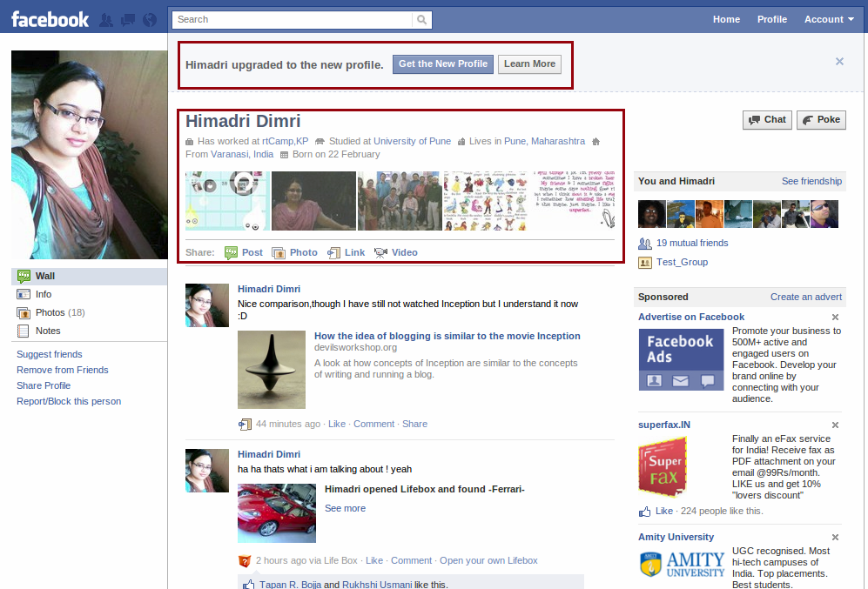The width and height of the screenshot is (868, 589).
Task: Open Photos (18) in sidebar
Action: 89,312
